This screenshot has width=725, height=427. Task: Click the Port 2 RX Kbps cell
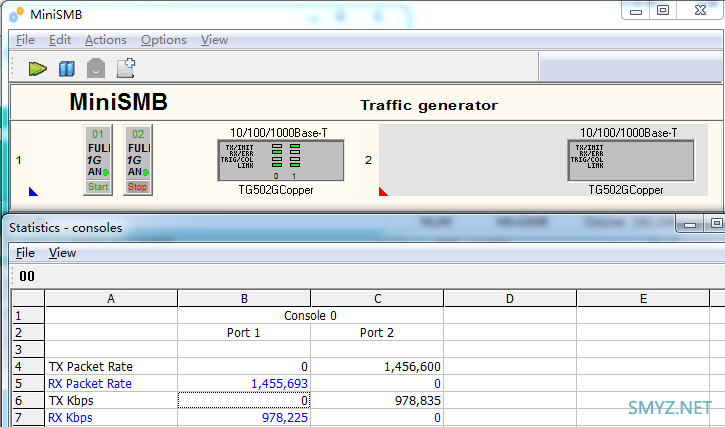[377, 418]
